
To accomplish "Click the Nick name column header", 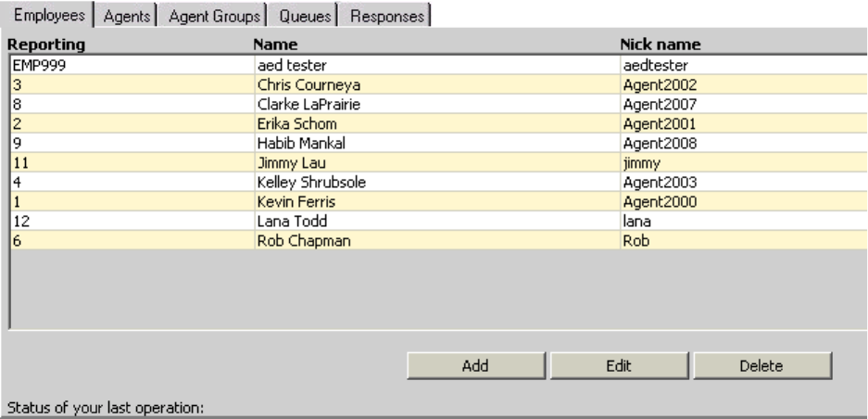I will coord(660,44).
